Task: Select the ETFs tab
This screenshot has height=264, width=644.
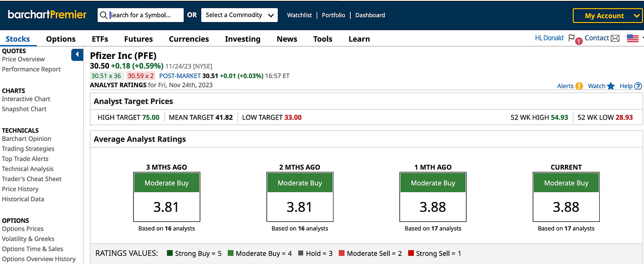Action: click(x=100, y=39)
